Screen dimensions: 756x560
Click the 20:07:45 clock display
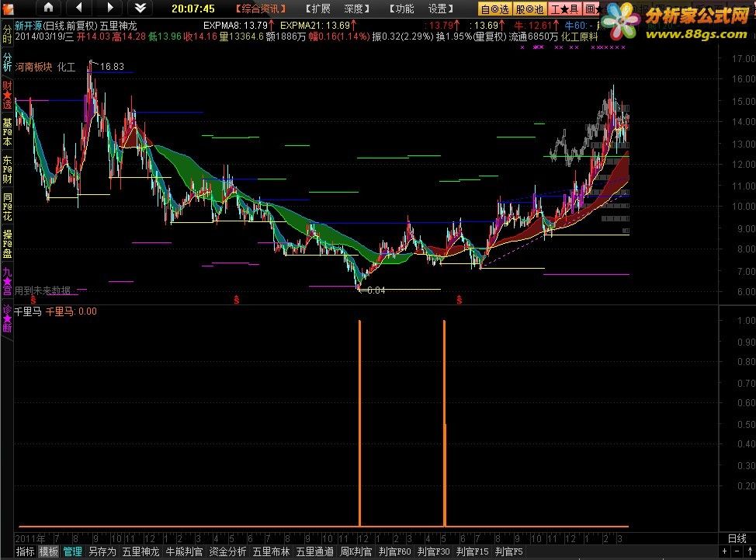[x=192, y=9]
